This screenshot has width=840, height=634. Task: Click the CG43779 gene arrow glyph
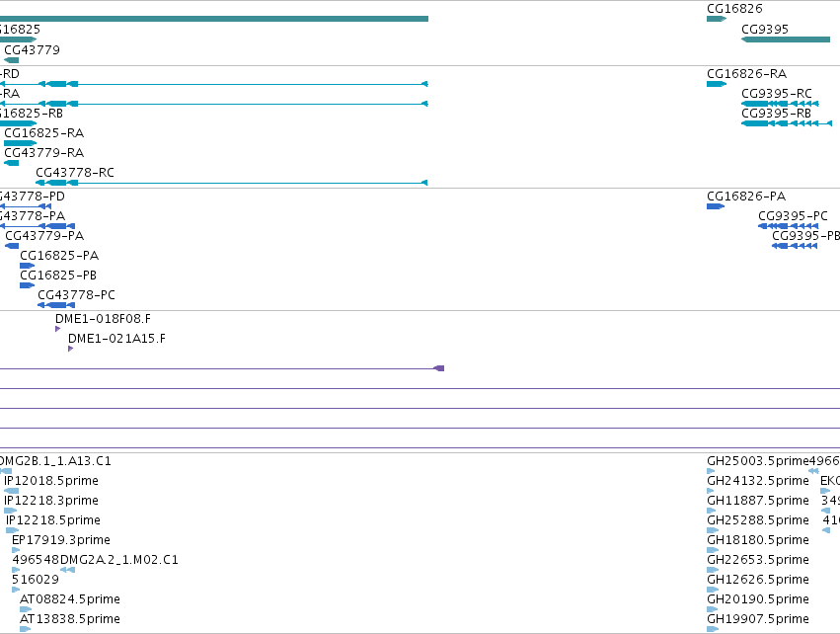pyautogui.click(x=11, y=60)
